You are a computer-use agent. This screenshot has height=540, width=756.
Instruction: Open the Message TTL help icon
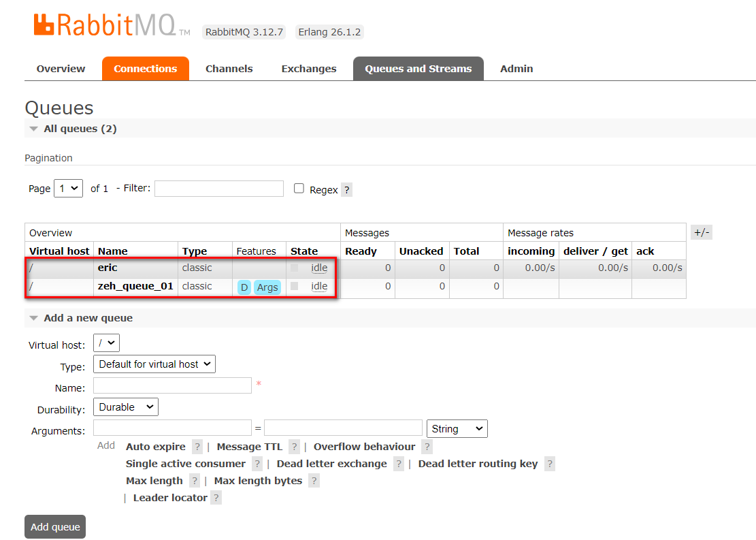tap(294, 447)
